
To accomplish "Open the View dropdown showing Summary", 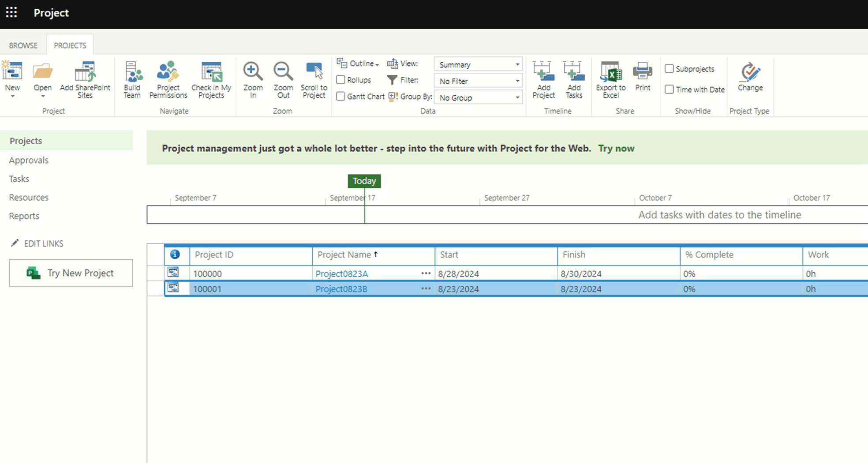I will 478,64.
